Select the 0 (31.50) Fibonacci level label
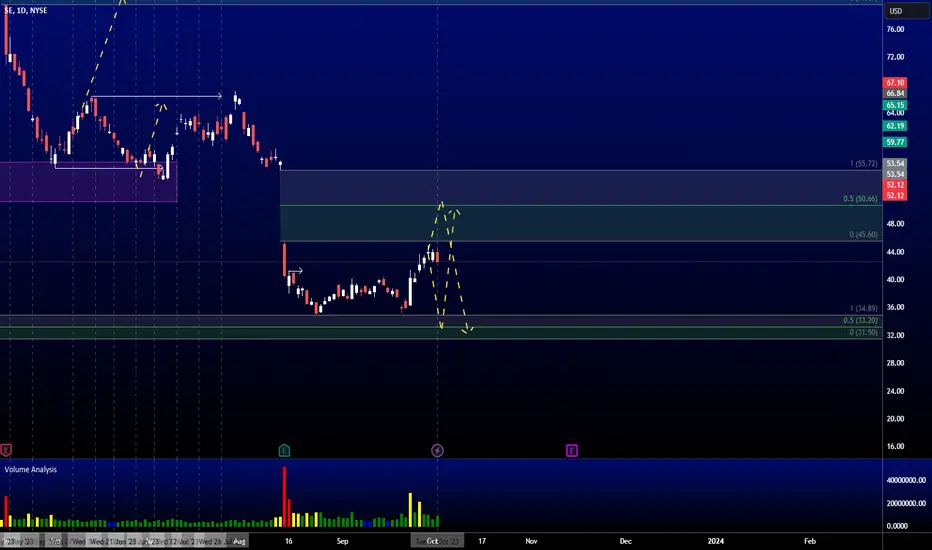 [863, 332]
